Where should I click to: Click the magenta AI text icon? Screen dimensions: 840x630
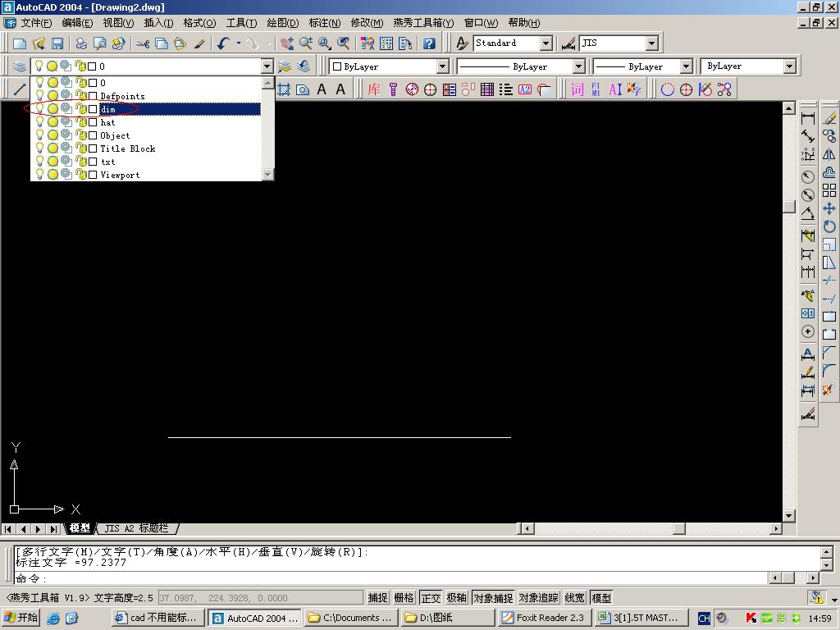(x=615, y=89)
